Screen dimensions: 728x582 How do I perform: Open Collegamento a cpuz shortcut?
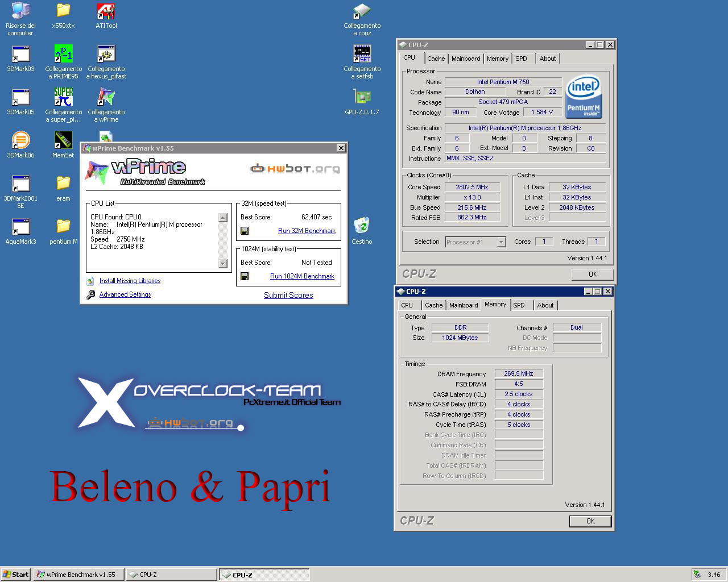point(362,19)
